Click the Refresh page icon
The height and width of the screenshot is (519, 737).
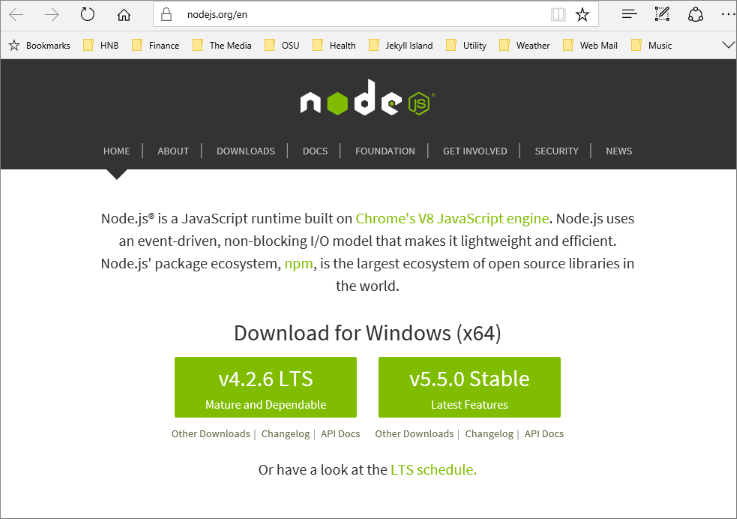88,14
